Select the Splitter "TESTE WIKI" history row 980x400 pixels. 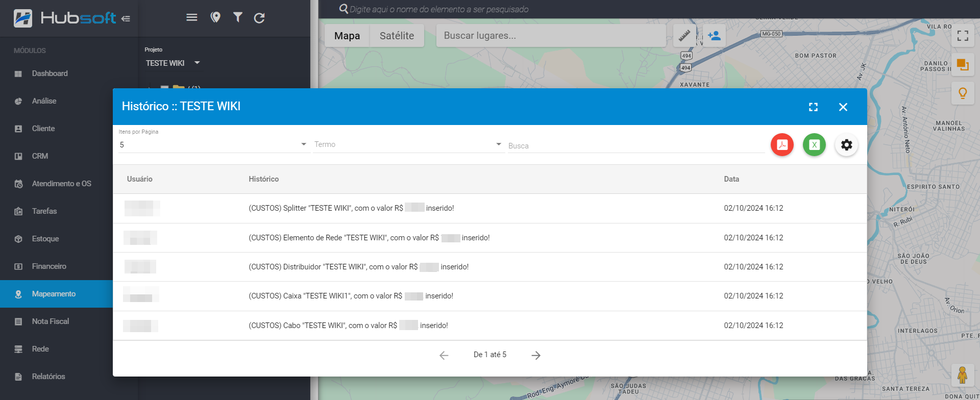490,208
